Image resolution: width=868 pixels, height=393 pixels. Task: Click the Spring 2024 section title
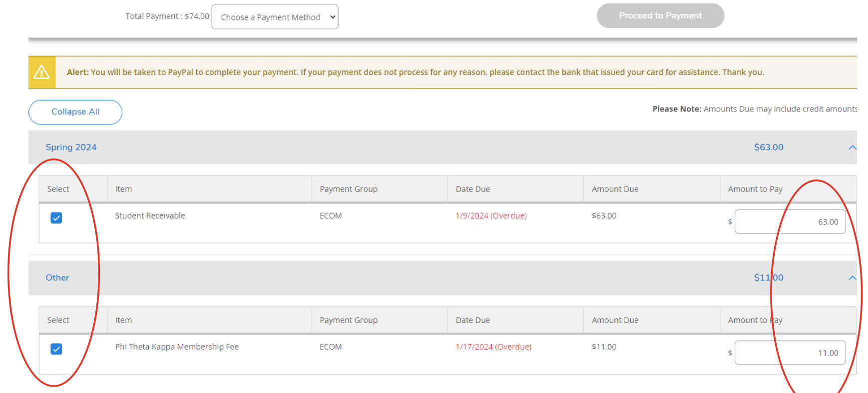[71, 147]
